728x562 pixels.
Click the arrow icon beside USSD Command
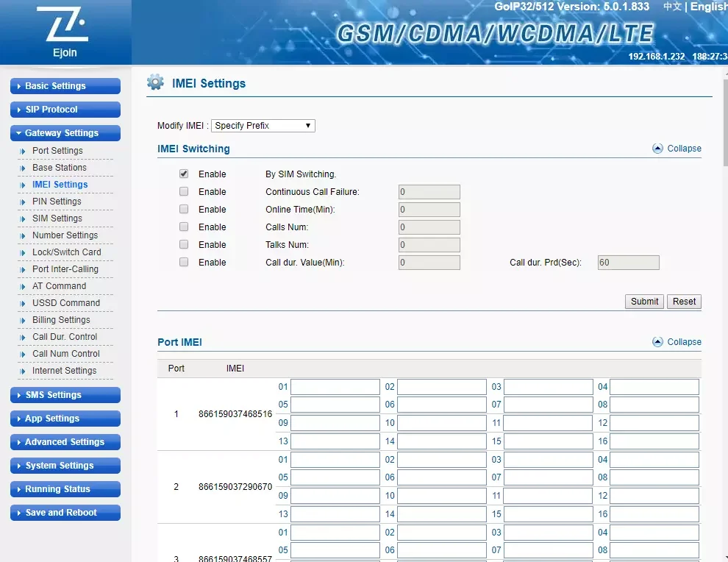23,304
